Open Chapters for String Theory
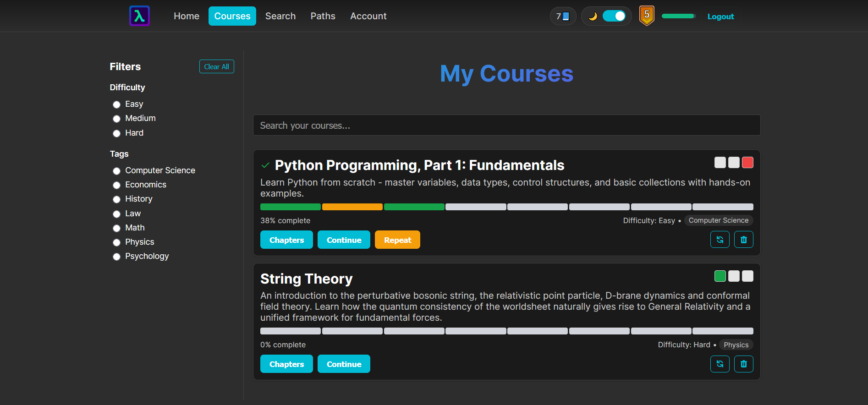 pos(286,364)
